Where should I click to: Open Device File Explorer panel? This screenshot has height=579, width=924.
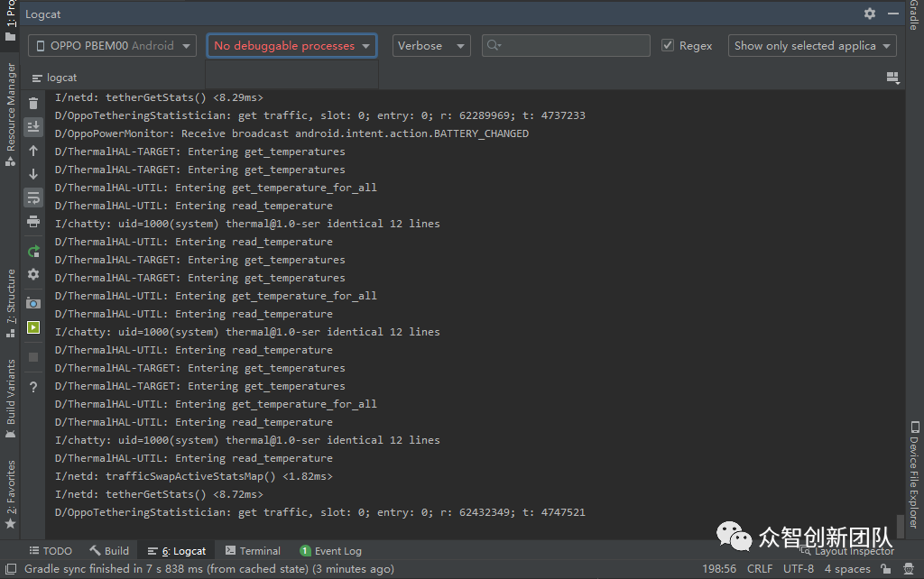pos(914,474)
